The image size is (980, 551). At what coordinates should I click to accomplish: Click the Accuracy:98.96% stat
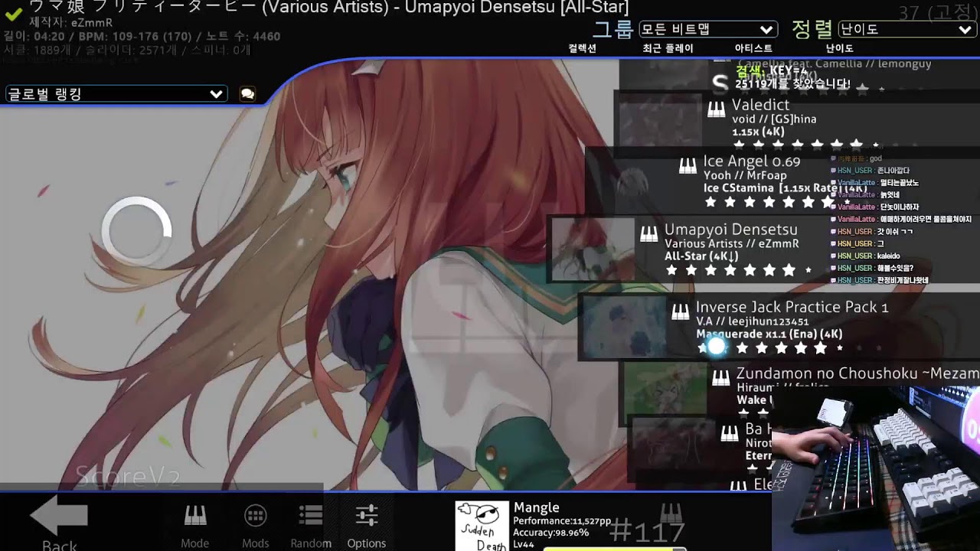[551, 533]
